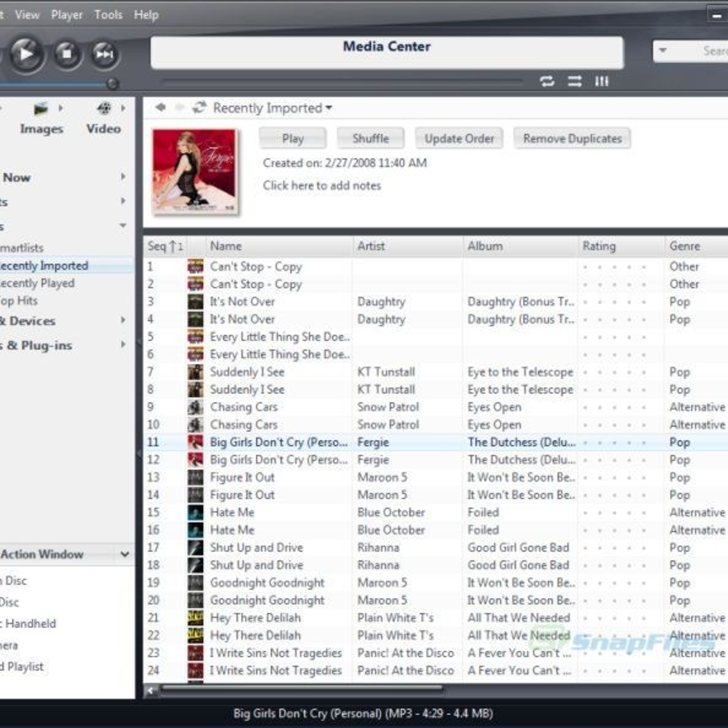
Task: Click thumbnail icon of row 7 Suddenly I See
Action: click(196, 372)
